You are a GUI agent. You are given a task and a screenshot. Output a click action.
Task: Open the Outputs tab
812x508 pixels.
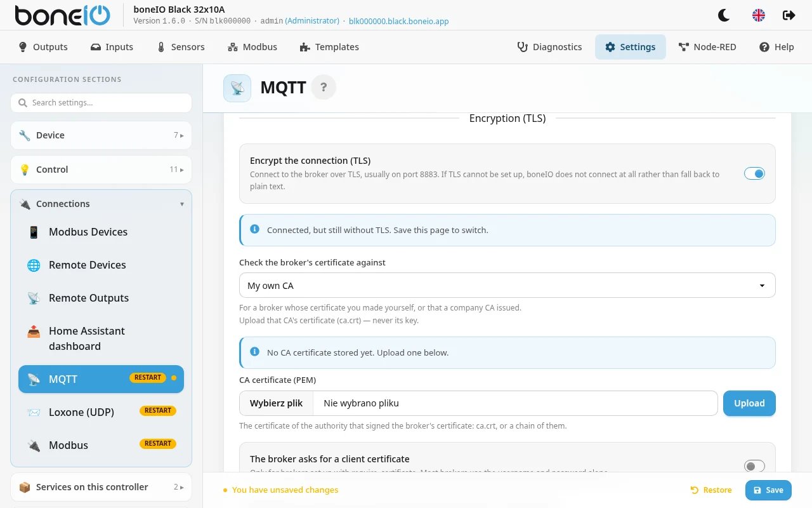click(x=43, y=47)
